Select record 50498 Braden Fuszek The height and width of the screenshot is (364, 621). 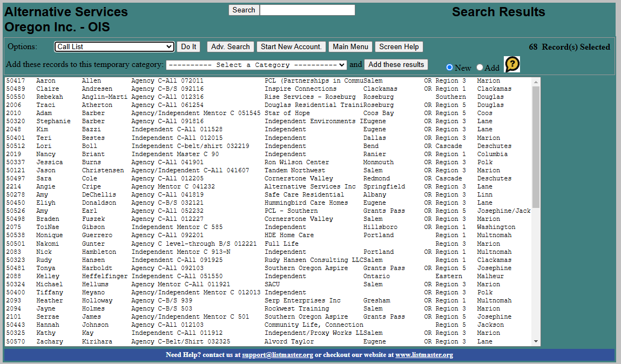click(x=268, y=219)
